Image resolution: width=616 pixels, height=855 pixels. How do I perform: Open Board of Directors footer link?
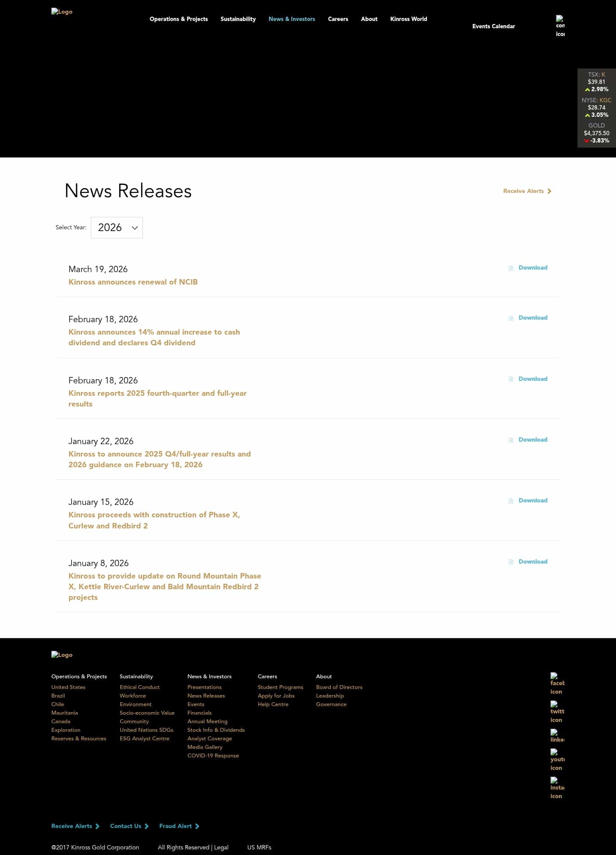339,687
